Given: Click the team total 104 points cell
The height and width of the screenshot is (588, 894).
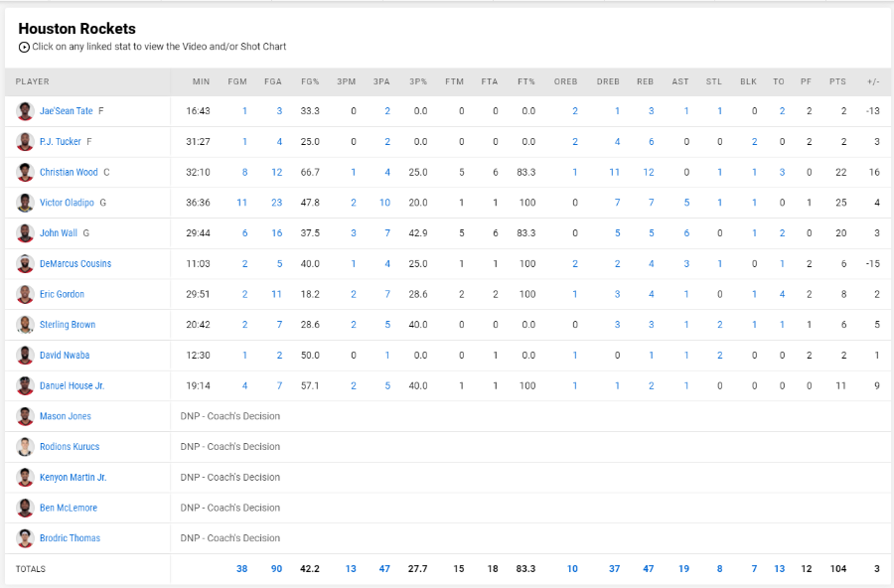Looking at the screenshot, I should pyautogui.click(x=838, y=568).
